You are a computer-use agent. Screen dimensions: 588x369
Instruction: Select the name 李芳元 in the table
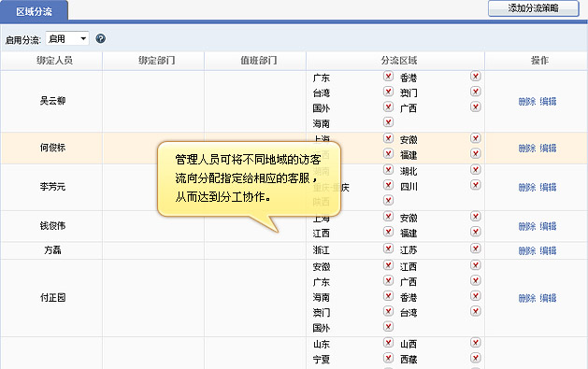(53, 186)
